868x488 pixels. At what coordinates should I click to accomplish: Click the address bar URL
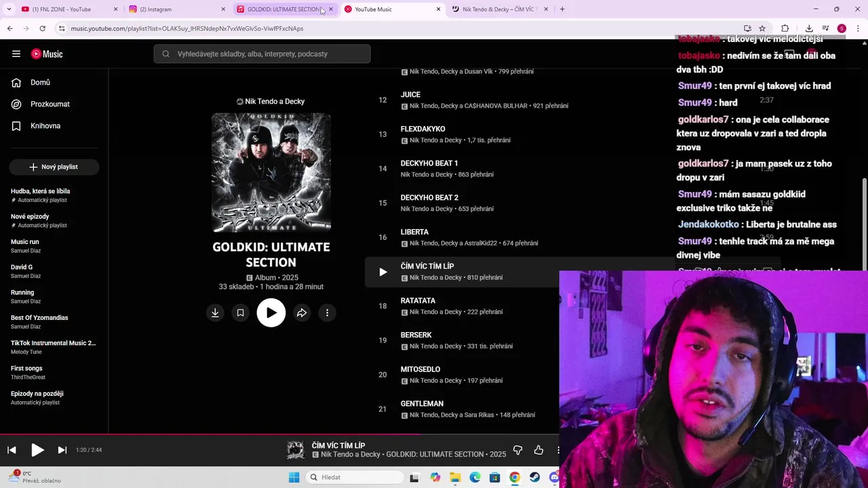[x=187, y=28]
